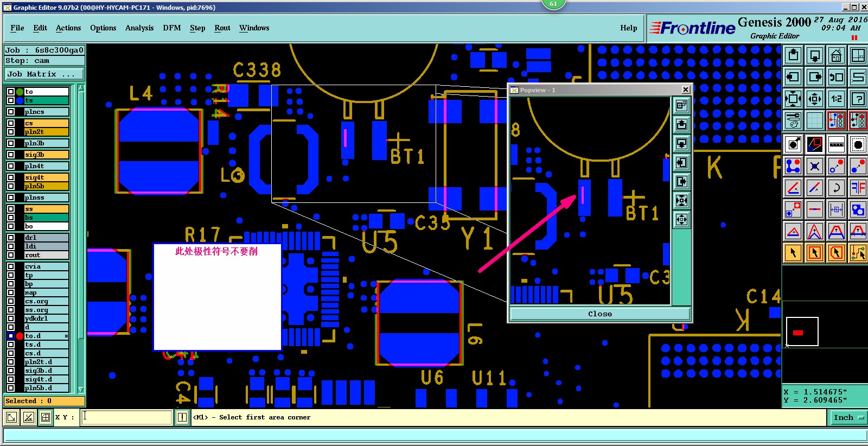Open the Inch units dropdown

[x=848, y=417]
